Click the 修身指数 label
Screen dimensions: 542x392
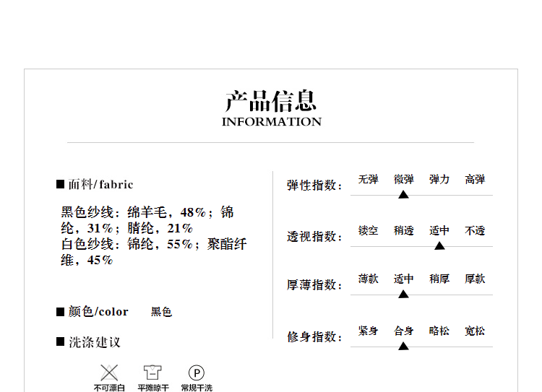point(314,336)
